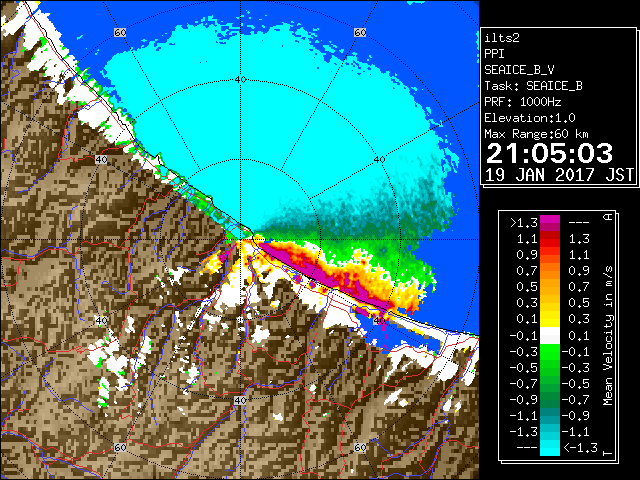Select the 'Elevation:1.0' text
640x480 pixels.
coord(529,118)
